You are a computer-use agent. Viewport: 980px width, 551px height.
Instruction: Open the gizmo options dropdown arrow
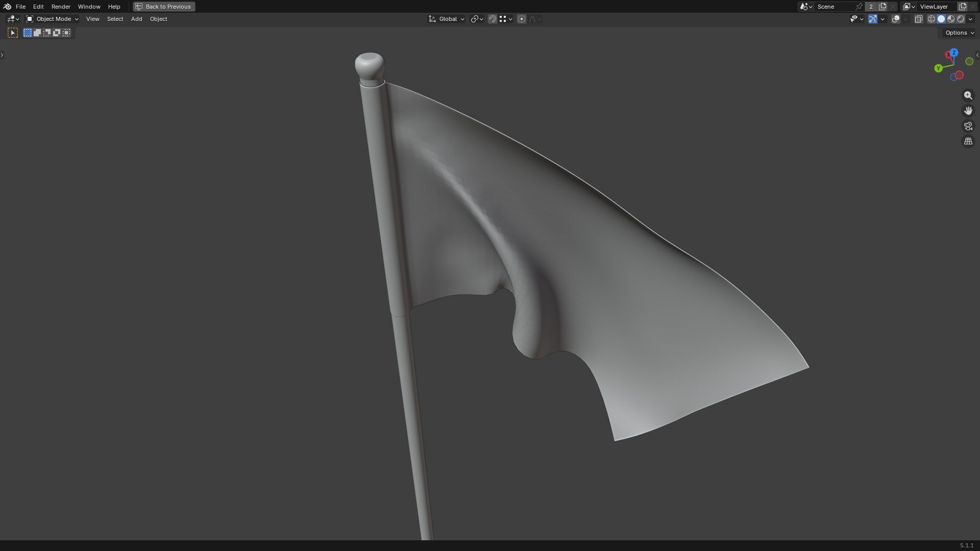(x=883, y=19)
